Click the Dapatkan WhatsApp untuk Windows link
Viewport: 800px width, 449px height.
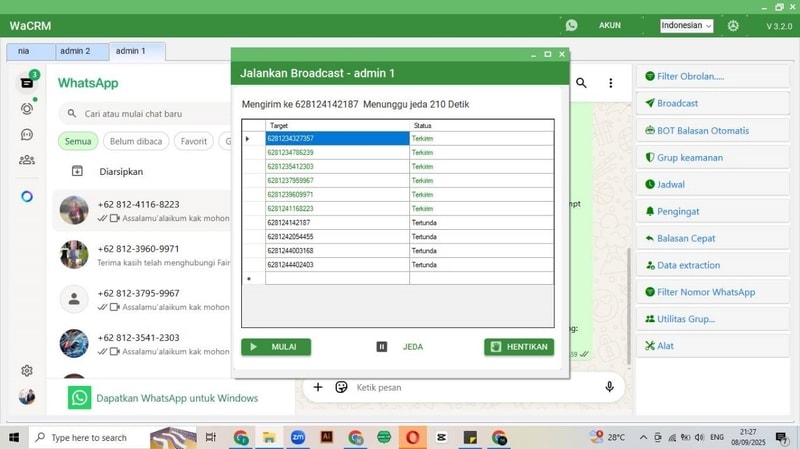pos(177,398)
